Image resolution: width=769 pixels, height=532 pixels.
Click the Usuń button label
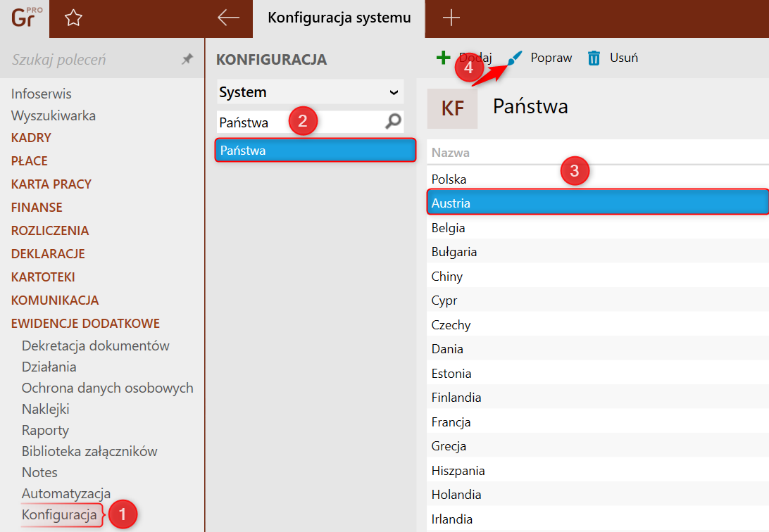(624, 58)
